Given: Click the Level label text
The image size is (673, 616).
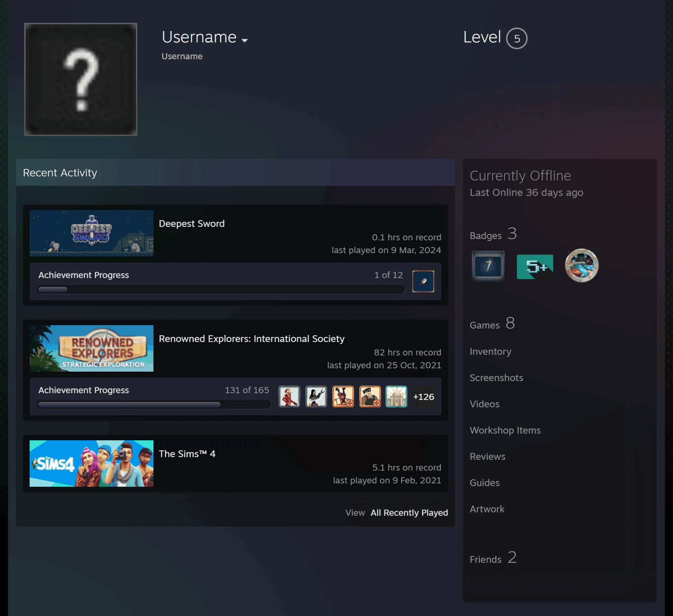Looking at the screenshot, I should tap(482, 37).
